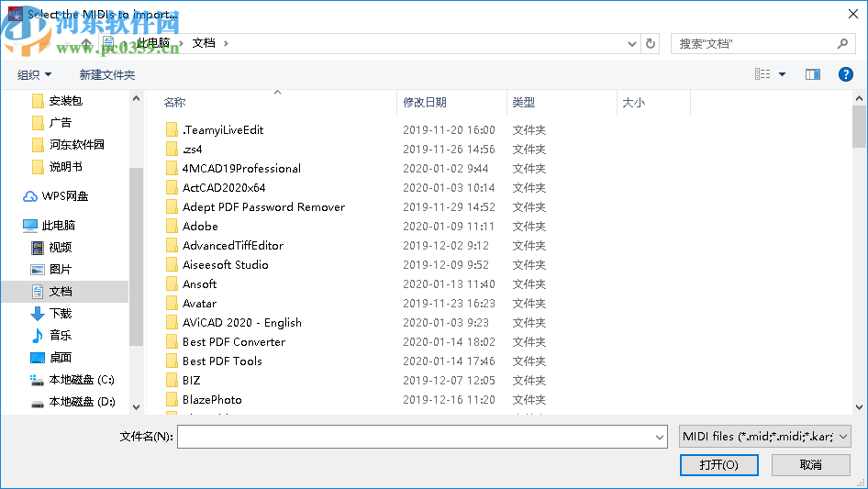Click the 打开(O) button

[719, 464]
